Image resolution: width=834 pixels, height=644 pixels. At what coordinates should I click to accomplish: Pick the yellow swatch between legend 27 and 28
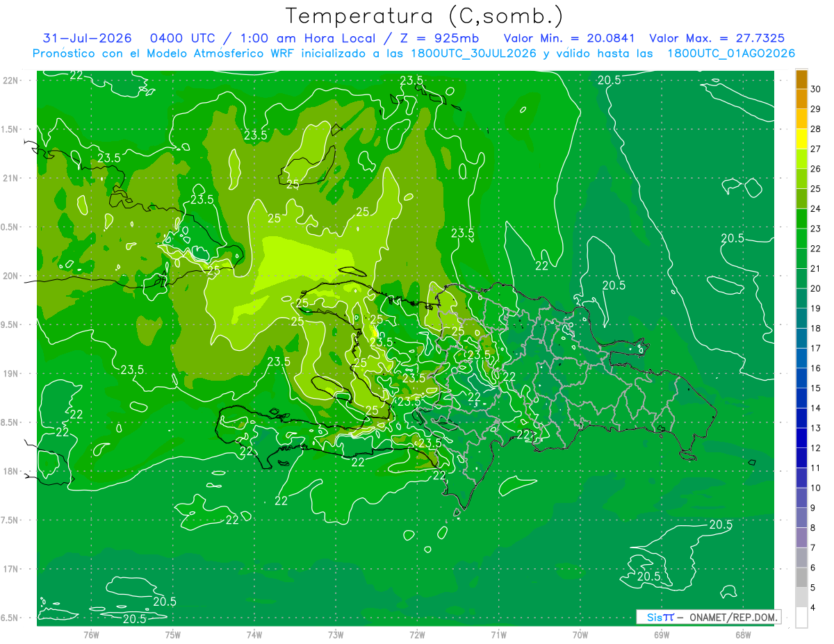click(801, 139)
